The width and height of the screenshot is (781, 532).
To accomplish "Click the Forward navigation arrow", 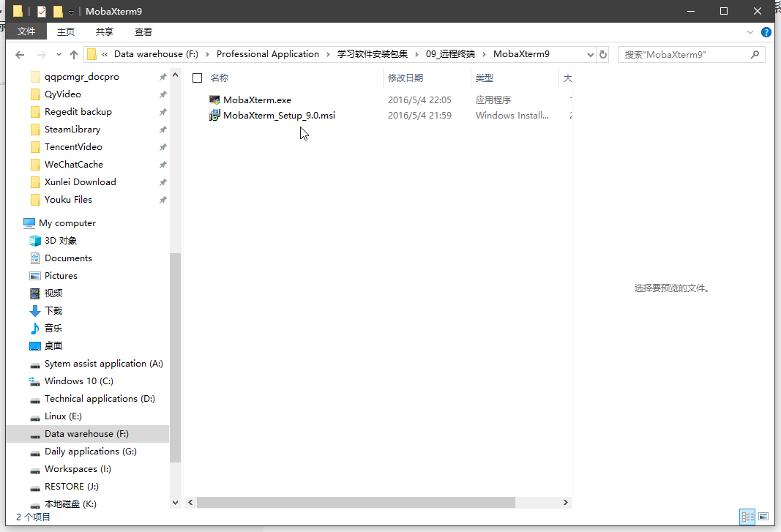I will [42, 55].
